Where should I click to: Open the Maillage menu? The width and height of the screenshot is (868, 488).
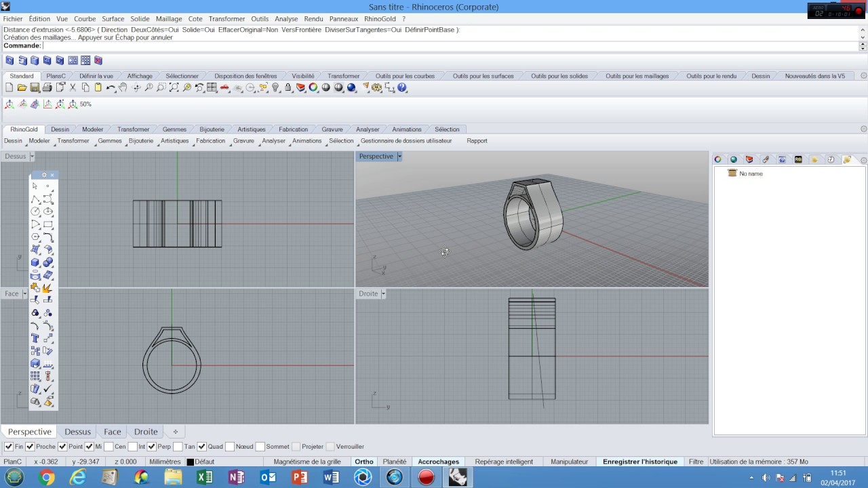[x=169, y=19]
